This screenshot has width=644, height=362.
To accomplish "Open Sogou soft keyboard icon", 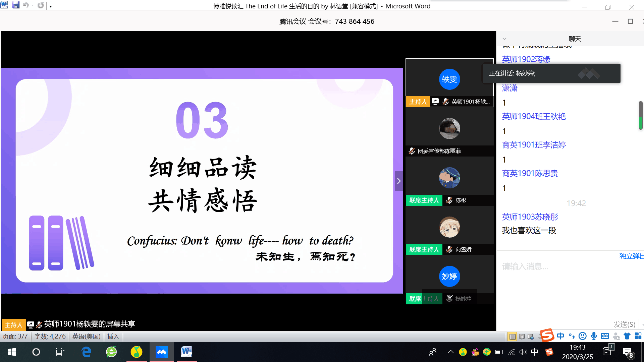I will [x=605, y=336].
